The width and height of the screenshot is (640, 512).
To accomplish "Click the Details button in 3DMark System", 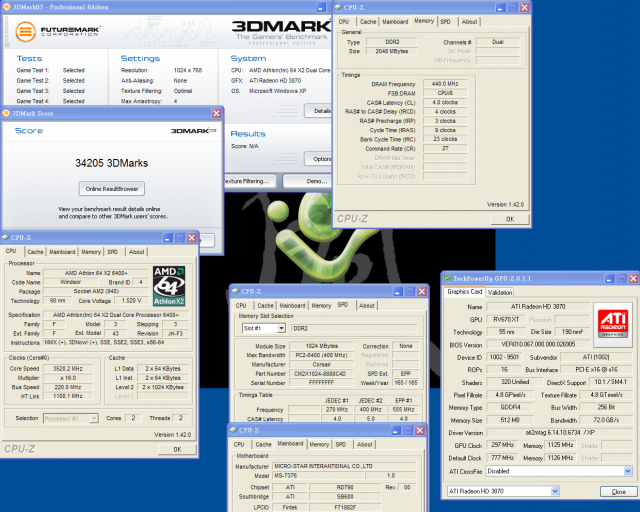I will (318, 111).
